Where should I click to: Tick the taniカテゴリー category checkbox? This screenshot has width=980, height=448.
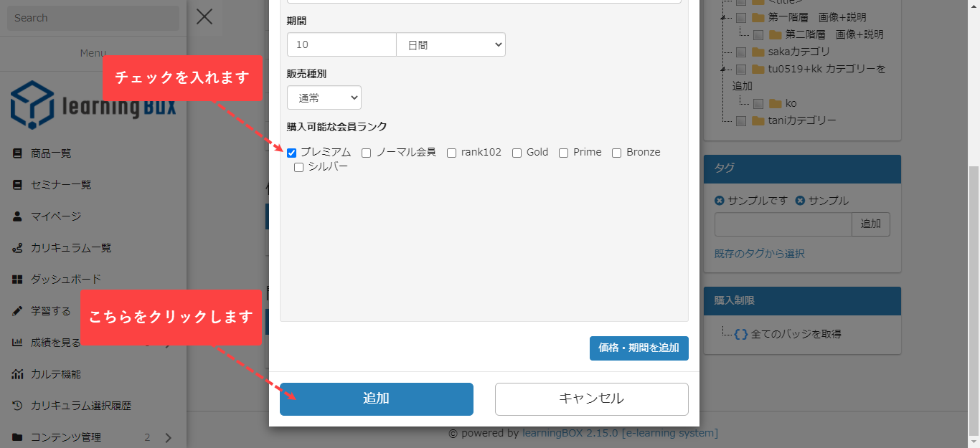pyautogui.click(x=741, y=121)
